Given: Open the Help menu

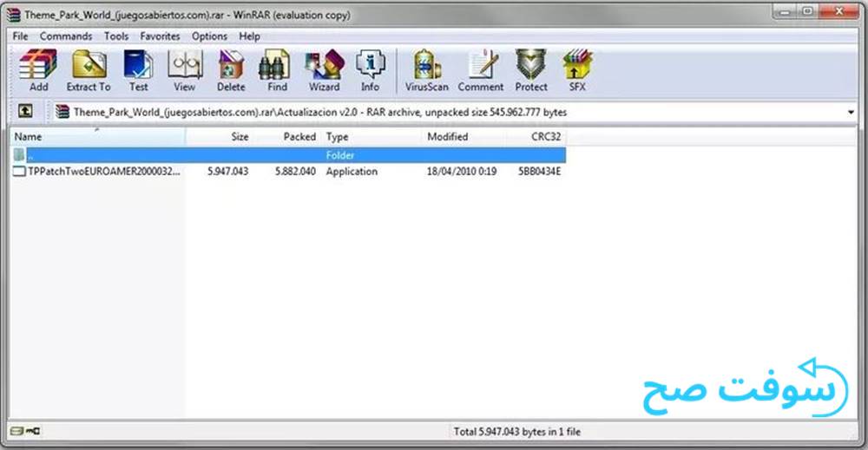Looking at the screenshot, I should pyautogui.click(x=250, y=36).
